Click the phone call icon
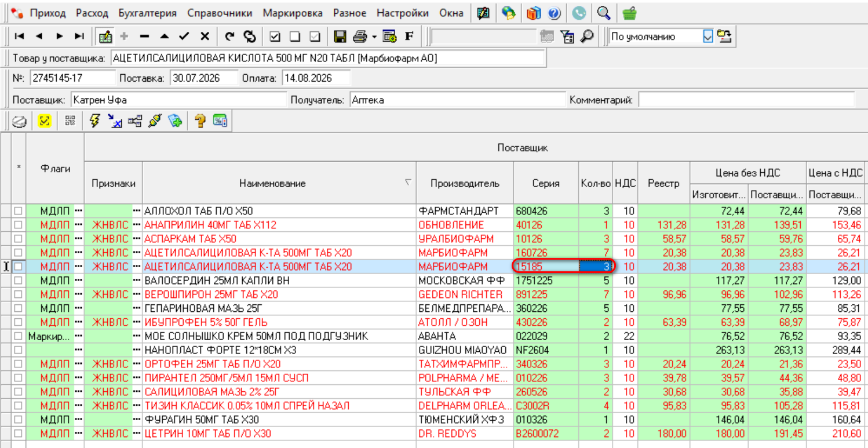Image resolution: width=868 pixels, height=448 pixels. 578,13
